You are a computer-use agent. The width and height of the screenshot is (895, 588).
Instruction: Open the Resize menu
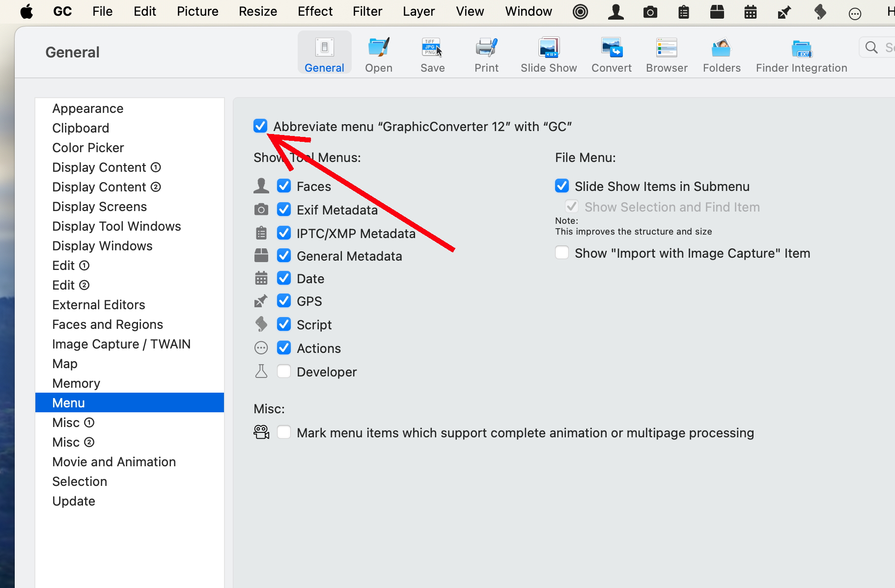pyautogui.click(x=258, y=11)
